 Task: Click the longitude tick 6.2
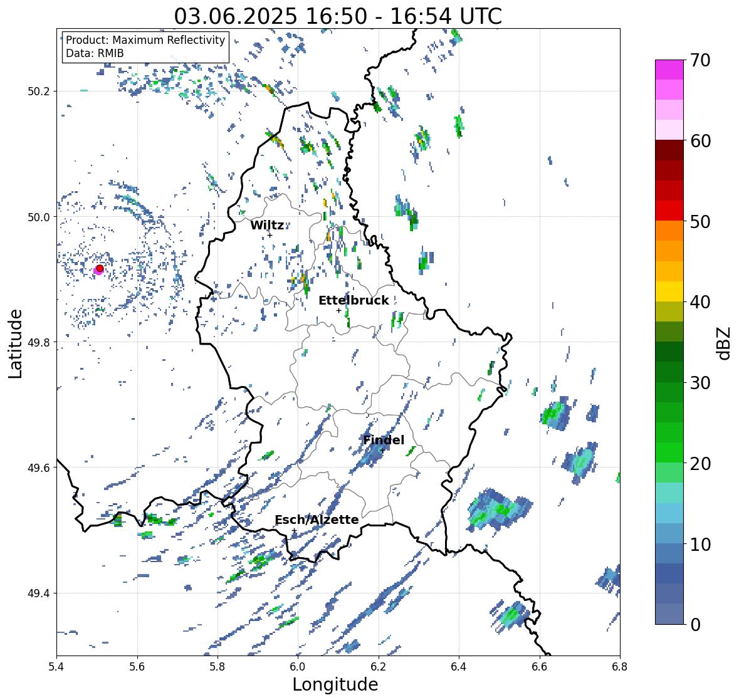pos(379,667)
